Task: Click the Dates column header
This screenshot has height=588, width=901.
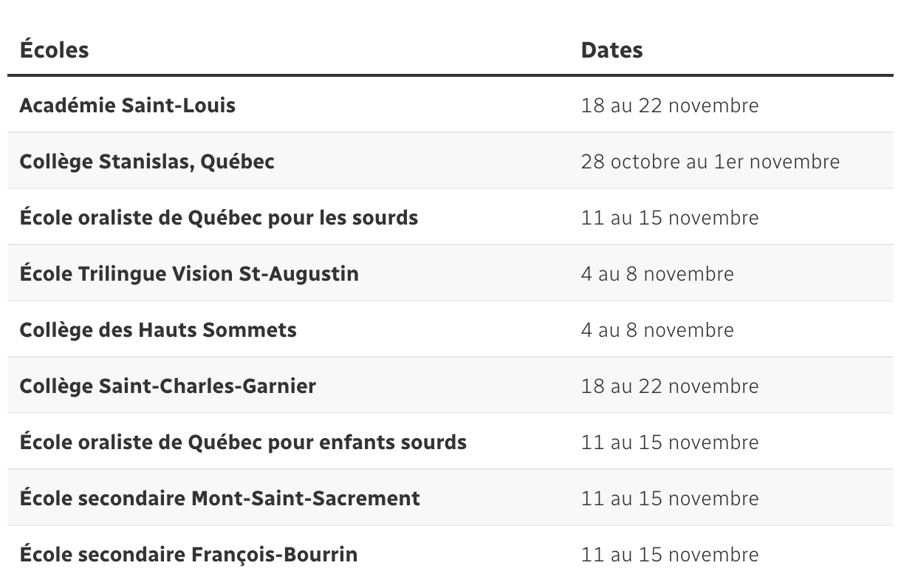Action: pos(611,49)
